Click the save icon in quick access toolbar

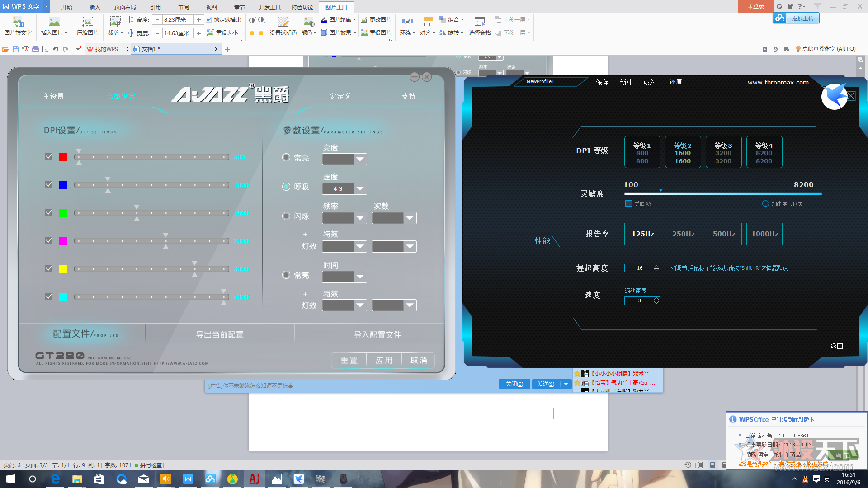pyautogui.click(x=15, y=49)
